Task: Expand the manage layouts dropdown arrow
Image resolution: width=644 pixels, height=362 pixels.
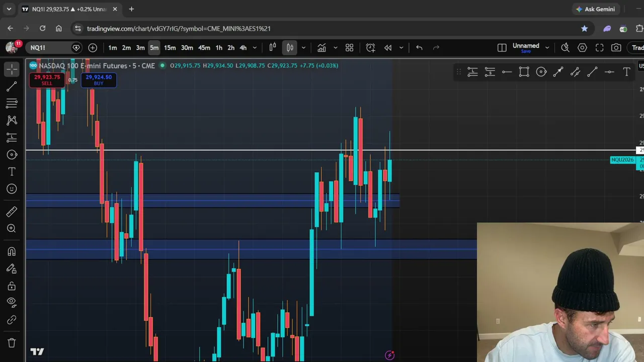Action: (547, 48)
